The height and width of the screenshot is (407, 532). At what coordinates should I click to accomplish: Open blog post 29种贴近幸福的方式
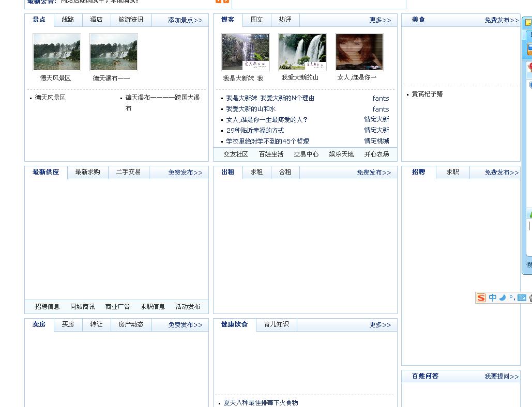[255, 131]
